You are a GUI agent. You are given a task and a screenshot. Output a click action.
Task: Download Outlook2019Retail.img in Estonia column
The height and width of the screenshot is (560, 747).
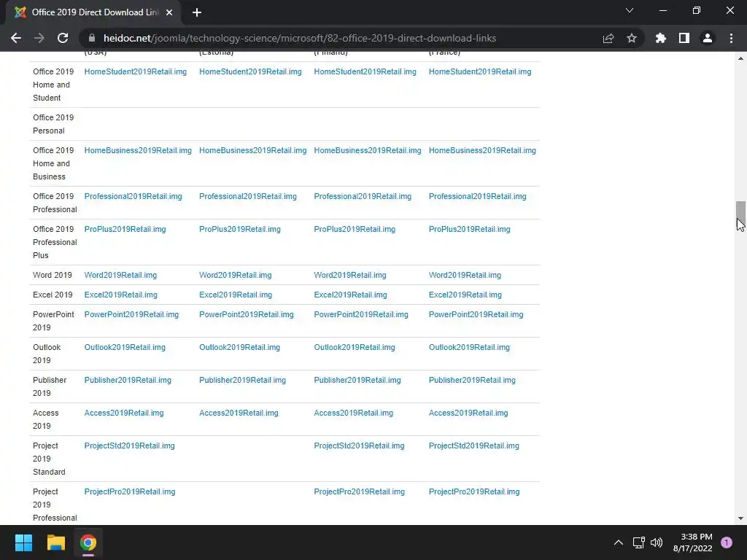coord(239,347)
